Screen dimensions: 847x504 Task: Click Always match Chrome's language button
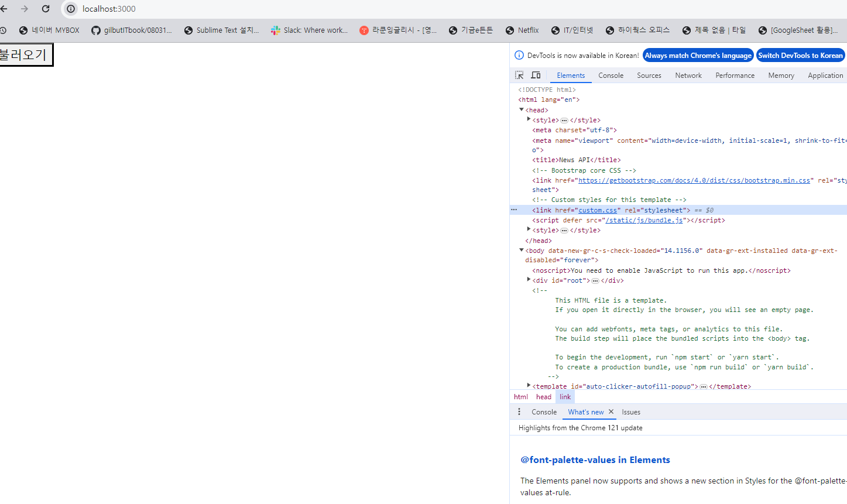[x=698, y=56]
